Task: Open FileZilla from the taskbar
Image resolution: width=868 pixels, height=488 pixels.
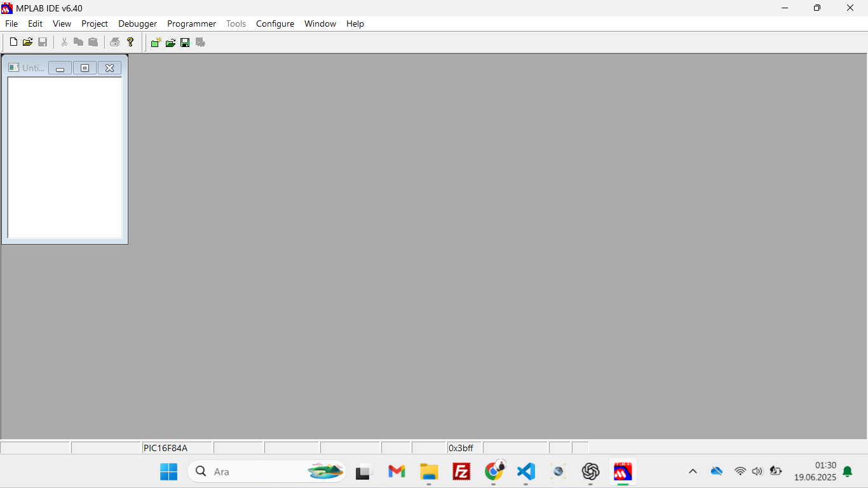Action: [461, 471]
